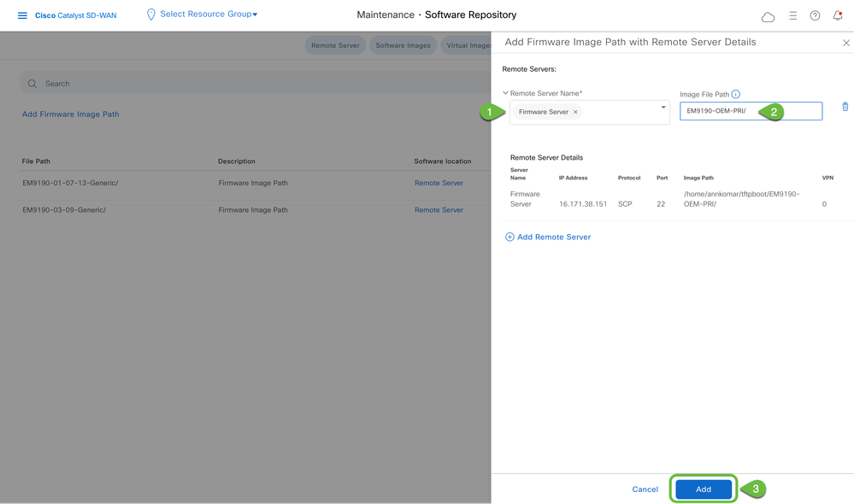Open the help question mark icon
The width and height of the screenshot is (854, 504).
[815, 15]
